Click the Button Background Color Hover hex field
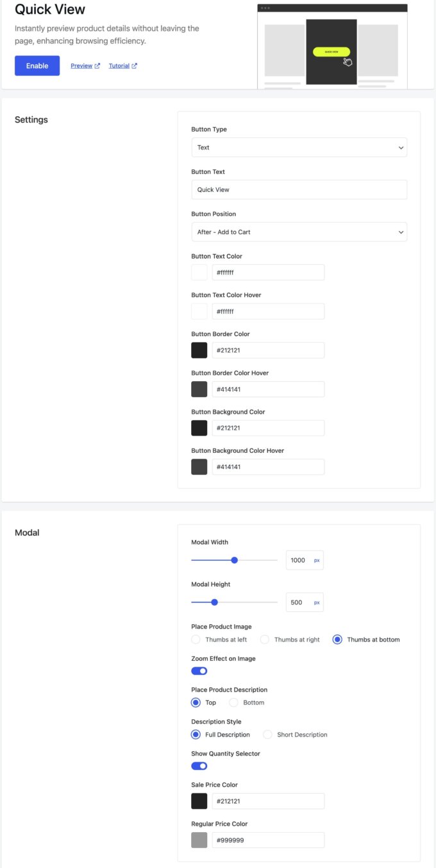This screenshot has width=436, height=868. (268, 466)
